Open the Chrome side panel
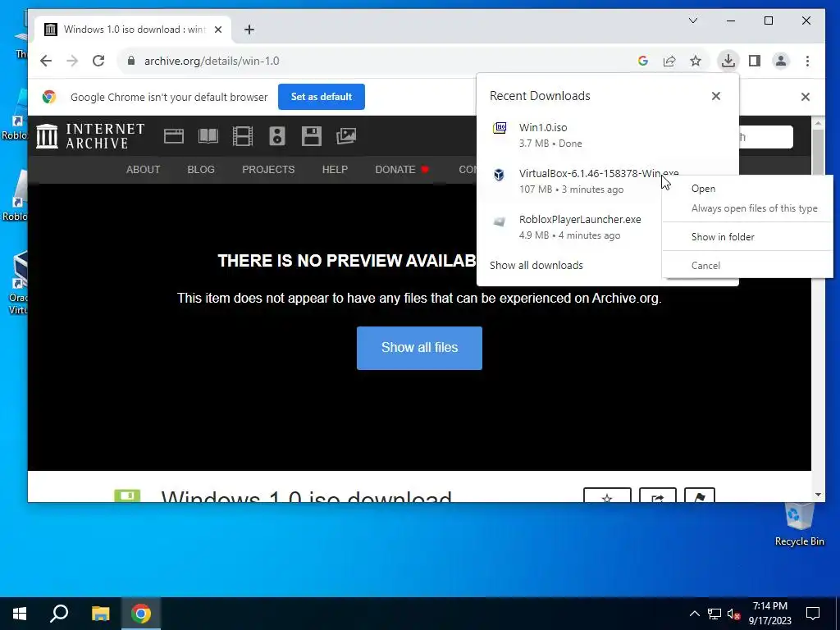Image resolution: width=840 pixels, height=630 pixels. (755, 61)
